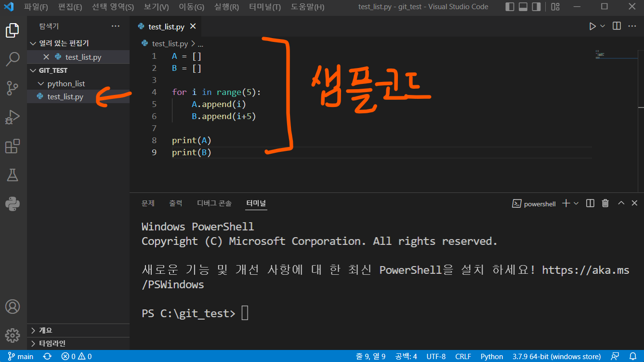Image resolution: width=644 pixels, height=362 pixels.
Task: Customize layout icon in title bar
Action: (555, 7)
